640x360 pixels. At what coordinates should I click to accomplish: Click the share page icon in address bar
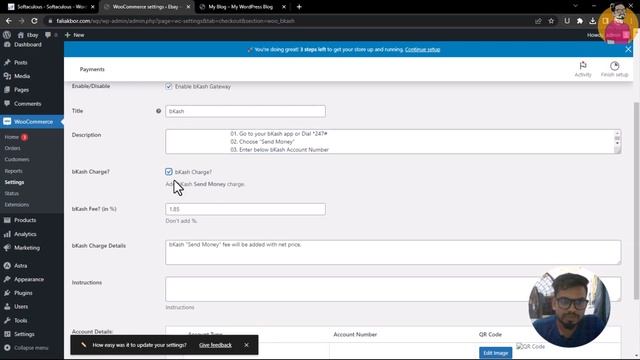pos(538,21)
